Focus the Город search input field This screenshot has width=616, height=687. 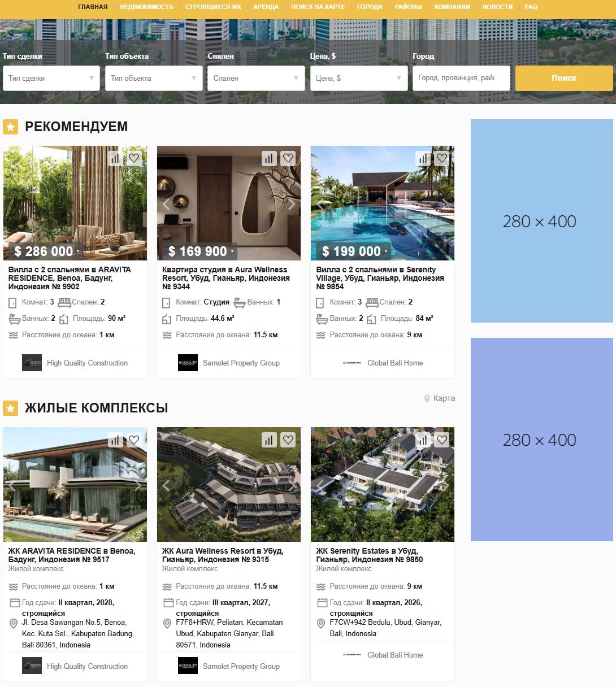[461, 78]
